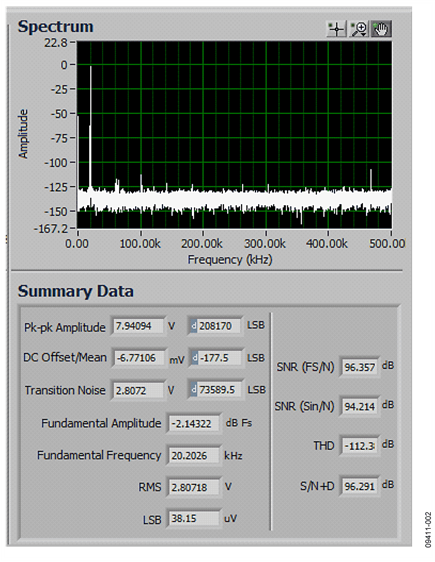This screenshot has height=562, width=435.
Task: Click the Fundamental Frequency kHz field
Action: 194,456
